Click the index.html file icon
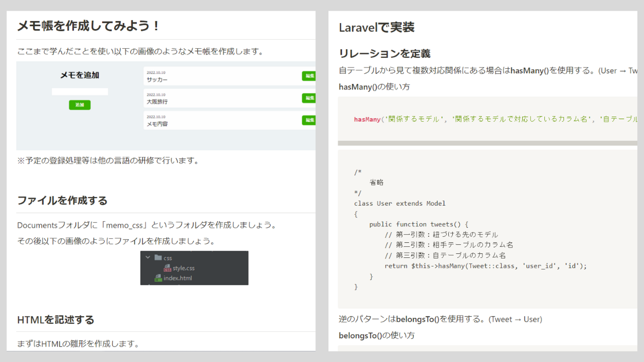This screenshot has width=644, height=362. pos(158,278)
